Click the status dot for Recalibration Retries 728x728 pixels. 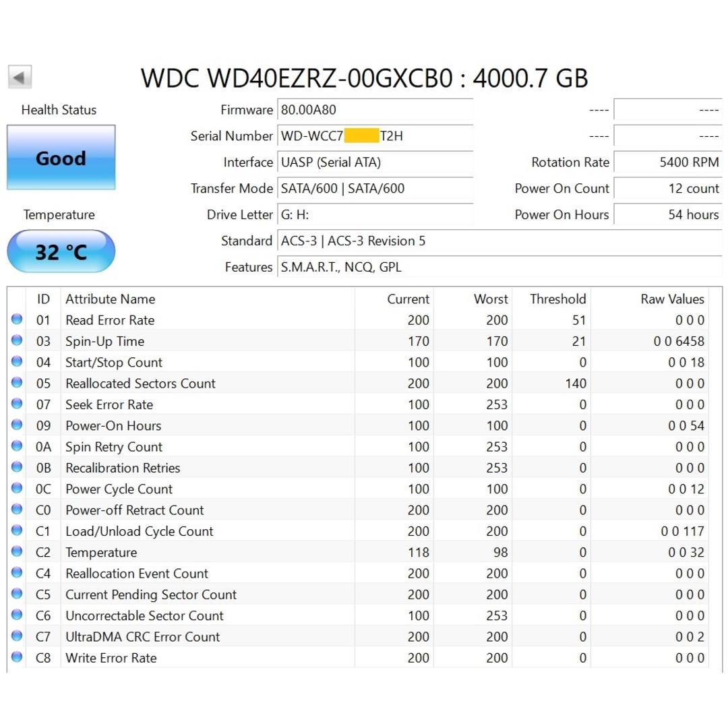(17, 467)
